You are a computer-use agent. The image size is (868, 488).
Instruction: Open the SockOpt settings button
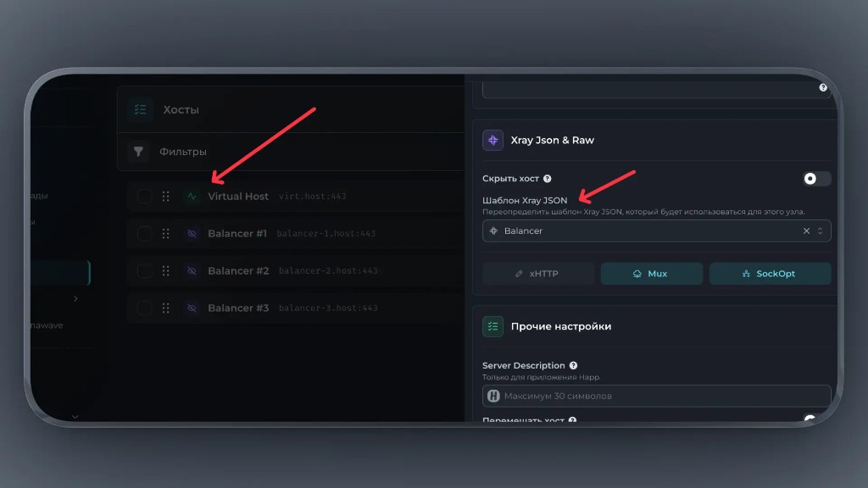770,274
